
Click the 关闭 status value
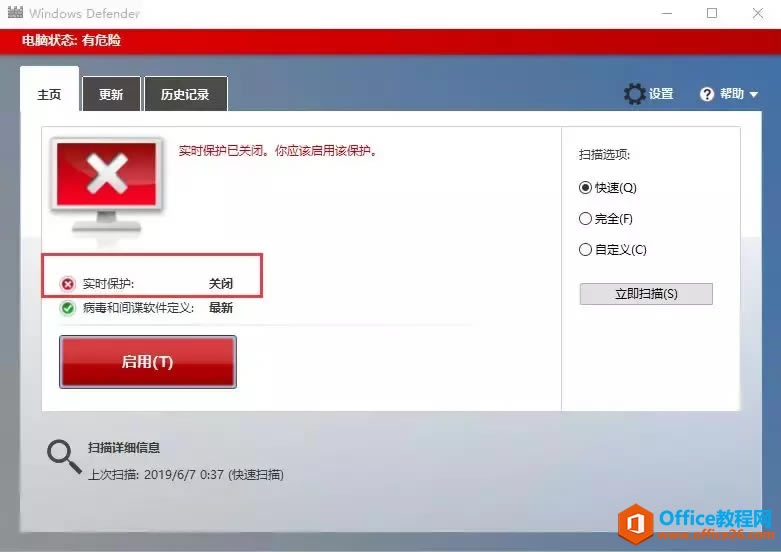(221, 284)
